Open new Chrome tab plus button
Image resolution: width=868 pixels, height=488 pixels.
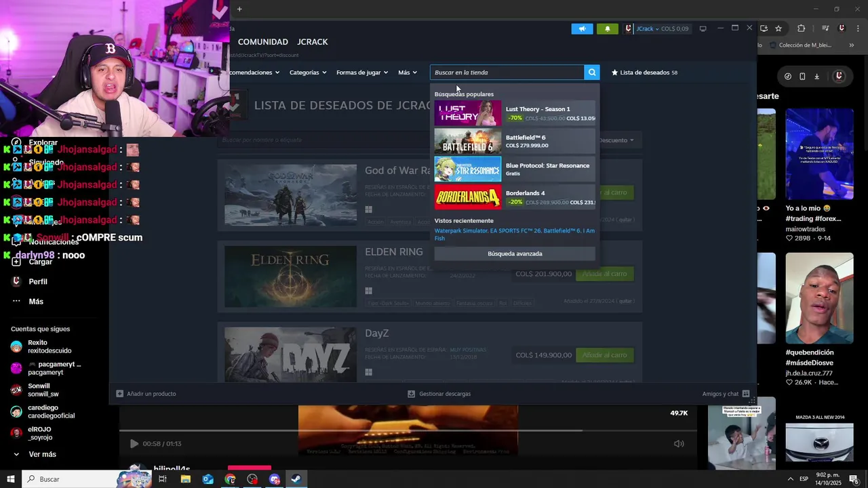tap(239, 9)
